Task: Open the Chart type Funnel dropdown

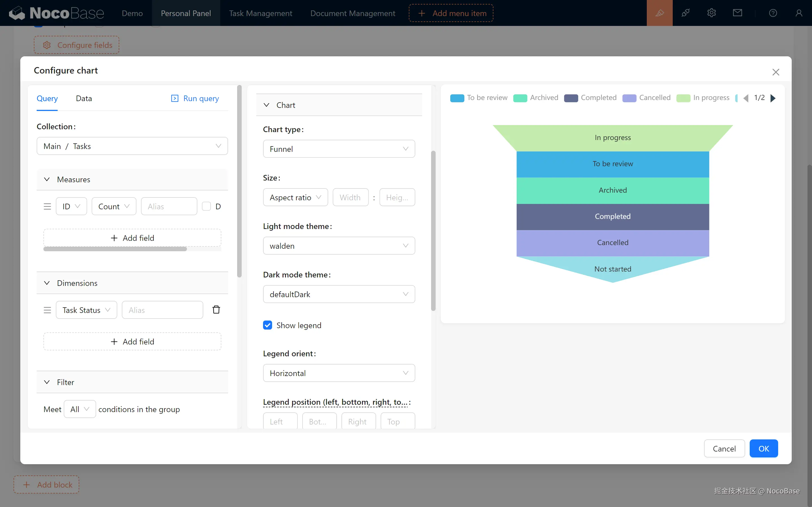Action: (339, 149)
